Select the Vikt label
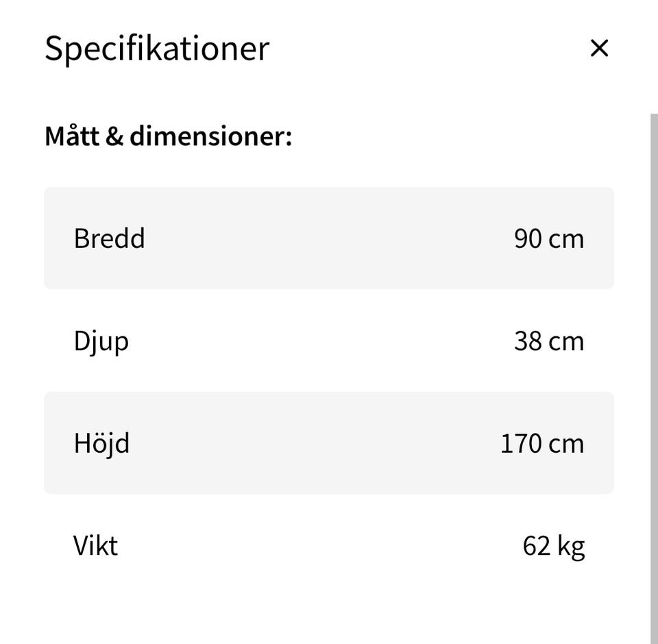 tap(95, 546)
